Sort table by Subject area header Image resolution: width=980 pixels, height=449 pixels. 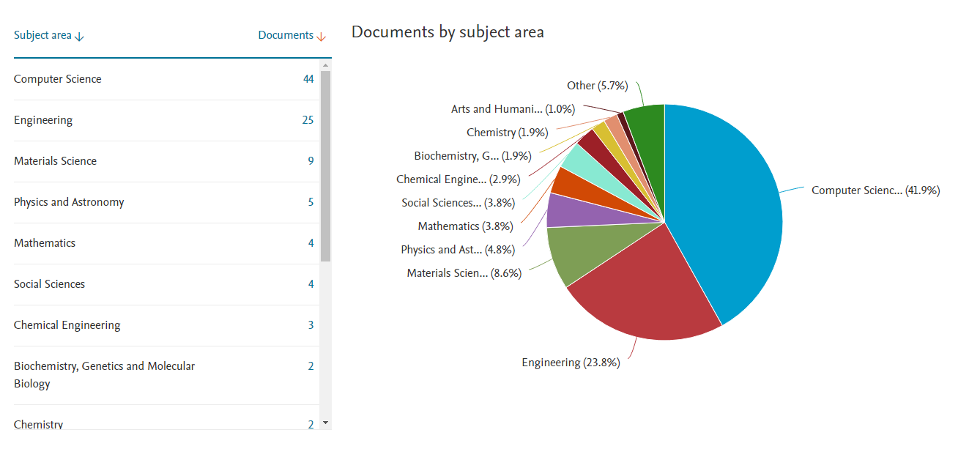(x=42, y=35)
